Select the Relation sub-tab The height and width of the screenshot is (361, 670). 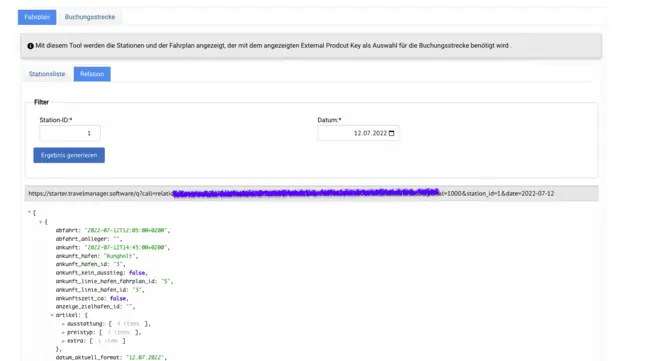(x=92, y=74)
